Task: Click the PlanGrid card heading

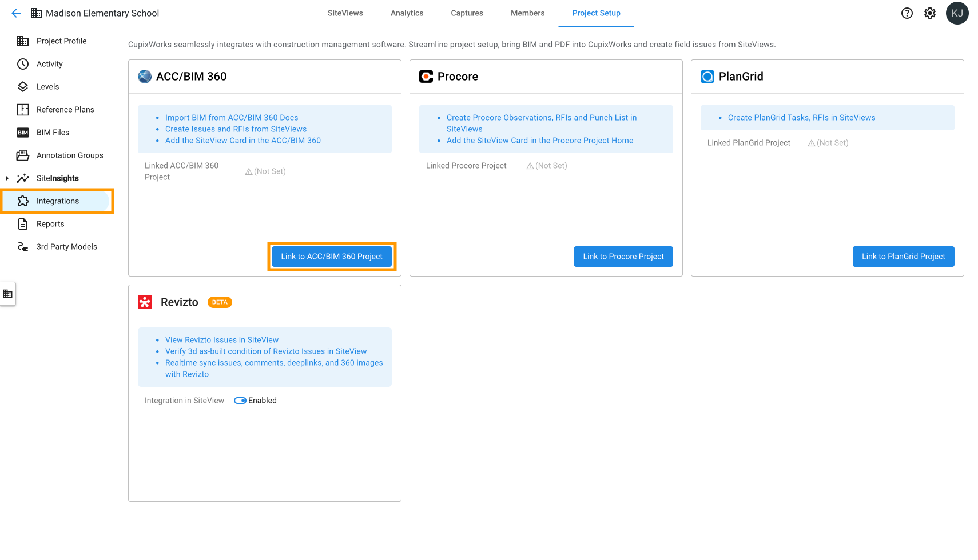Action: point(741,77)
